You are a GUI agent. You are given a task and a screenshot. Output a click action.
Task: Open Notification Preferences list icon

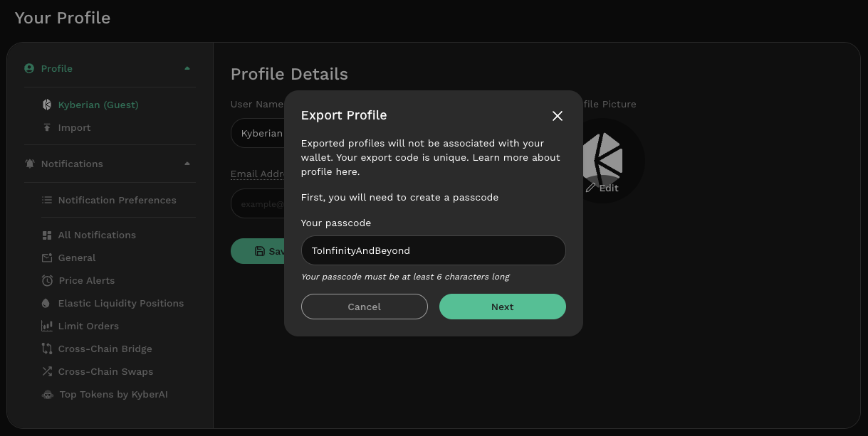47,200
